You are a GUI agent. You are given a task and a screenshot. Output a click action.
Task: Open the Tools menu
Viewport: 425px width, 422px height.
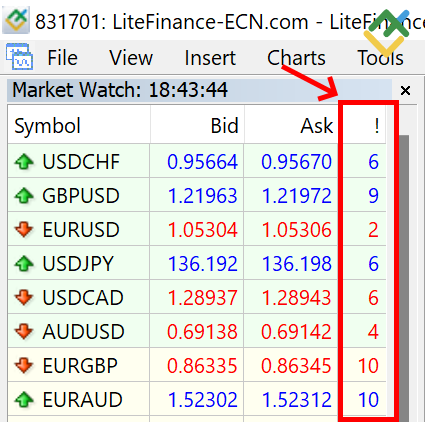(x=380, y=58)
